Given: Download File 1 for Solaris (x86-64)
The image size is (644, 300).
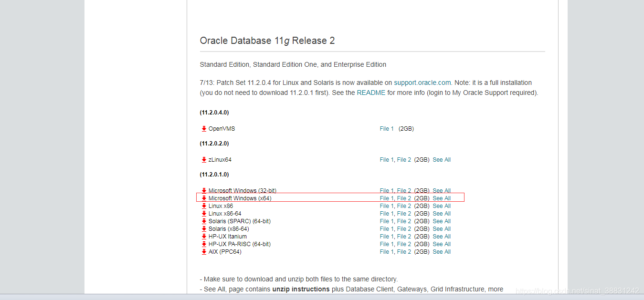Looking at the screenshot, I should [387, 229].
